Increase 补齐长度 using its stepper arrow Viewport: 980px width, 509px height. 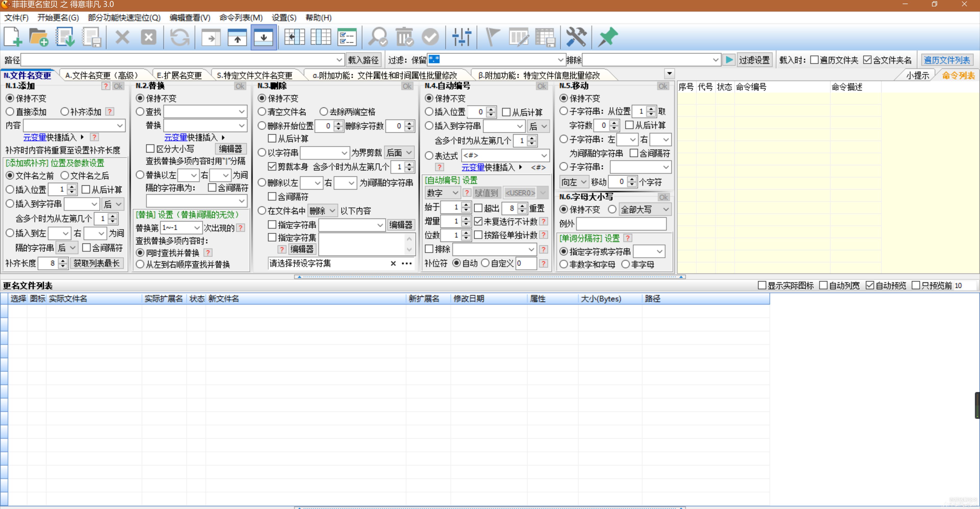63,261
